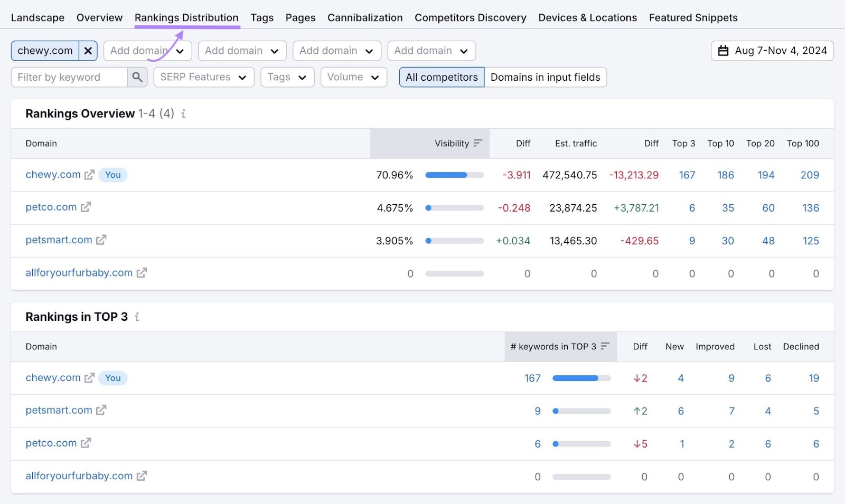The height and width of the screenshot is (504, 845).
Task: Focus the Filter by keyword input
Action: [x=69, y=77]
